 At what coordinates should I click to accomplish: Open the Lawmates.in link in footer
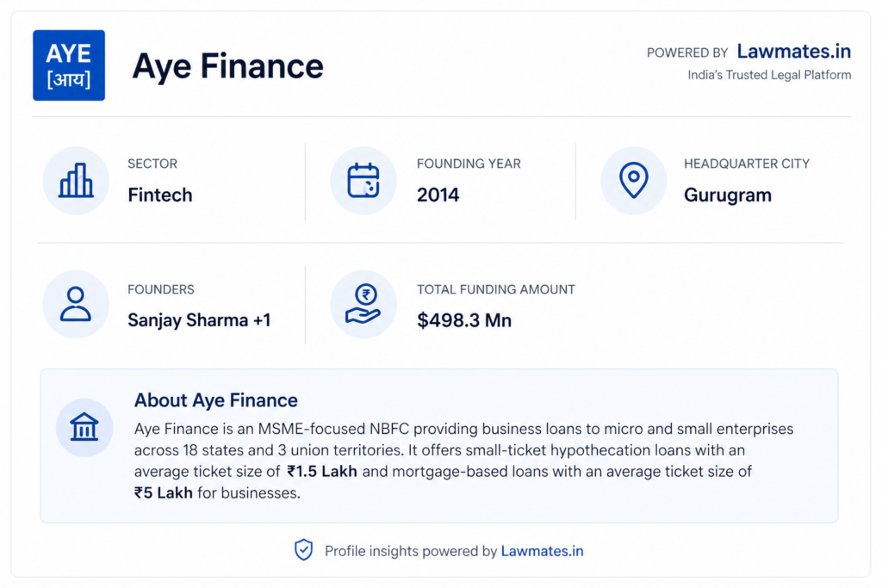542,551
